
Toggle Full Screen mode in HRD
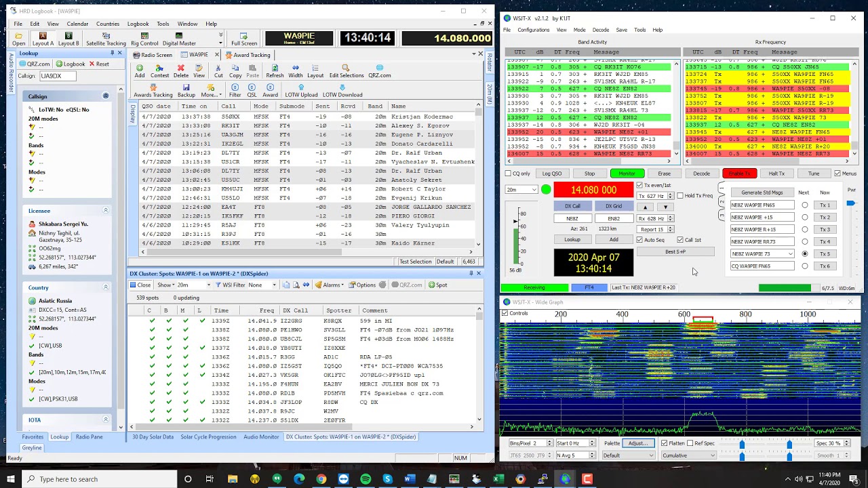(x=244, y=39)
